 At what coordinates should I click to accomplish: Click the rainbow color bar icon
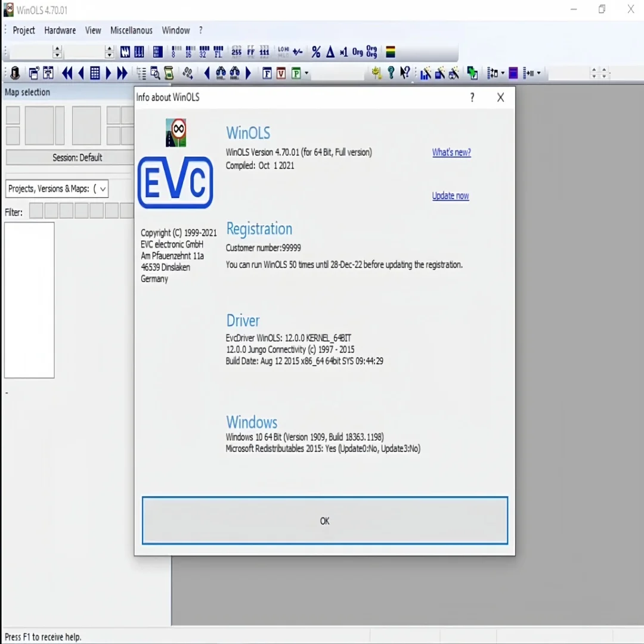click(390, 52)
